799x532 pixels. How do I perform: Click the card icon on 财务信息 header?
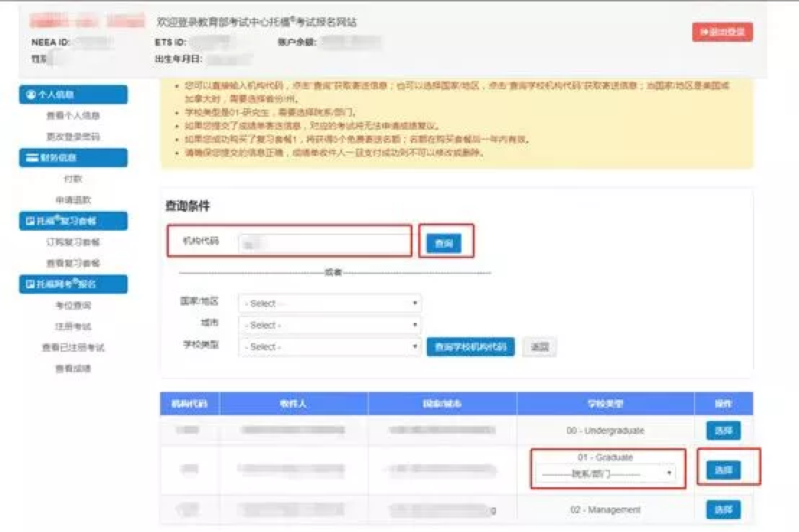pos(32,157)
